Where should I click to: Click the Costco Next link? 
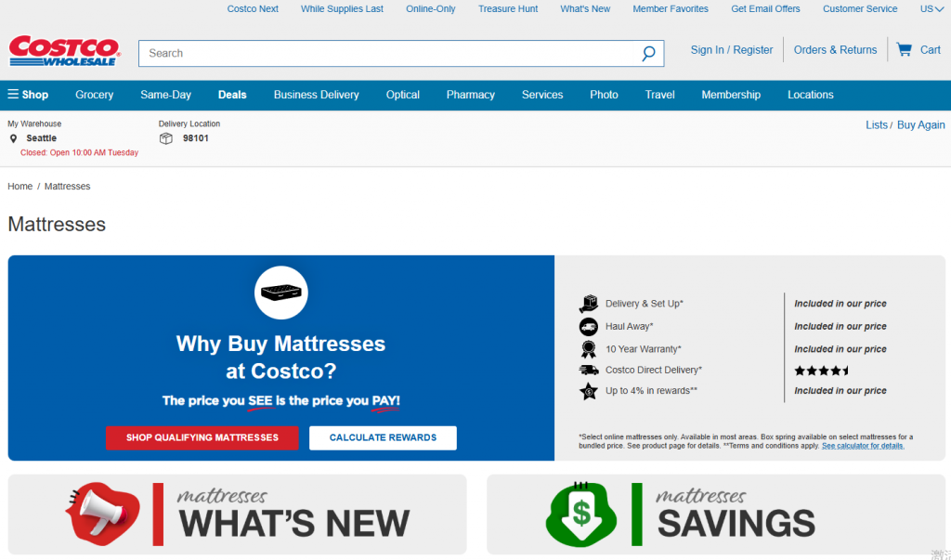(253, 8)
